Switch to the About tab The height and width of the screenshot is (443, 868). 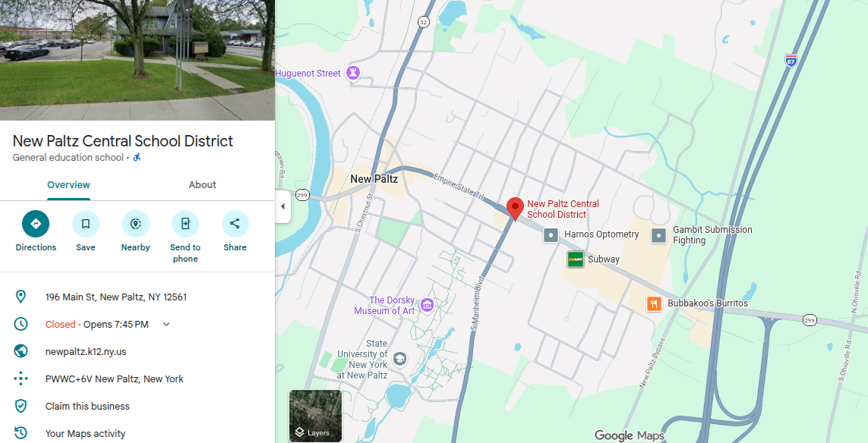pos(202,185)
